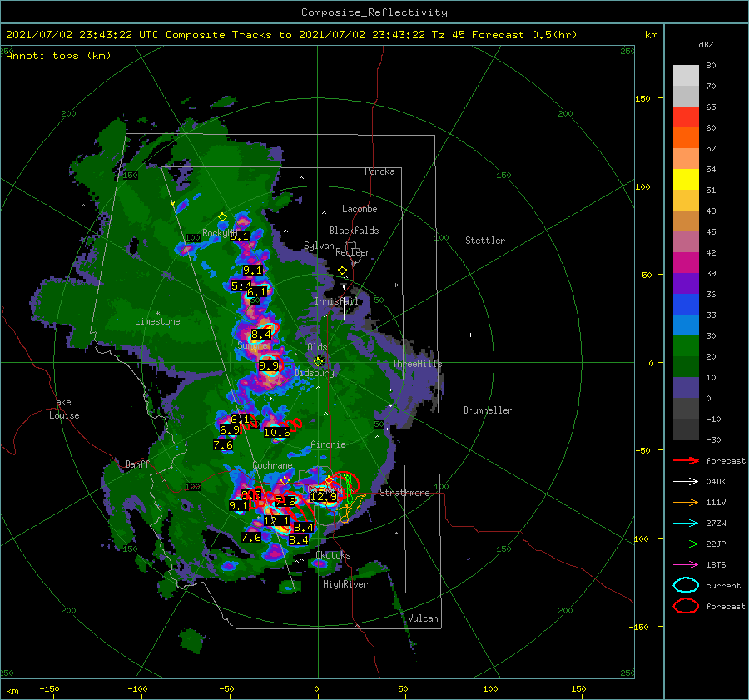Select the Drumheller label
This screenshot has height=700, width=749.
click(x=488, y=410)
